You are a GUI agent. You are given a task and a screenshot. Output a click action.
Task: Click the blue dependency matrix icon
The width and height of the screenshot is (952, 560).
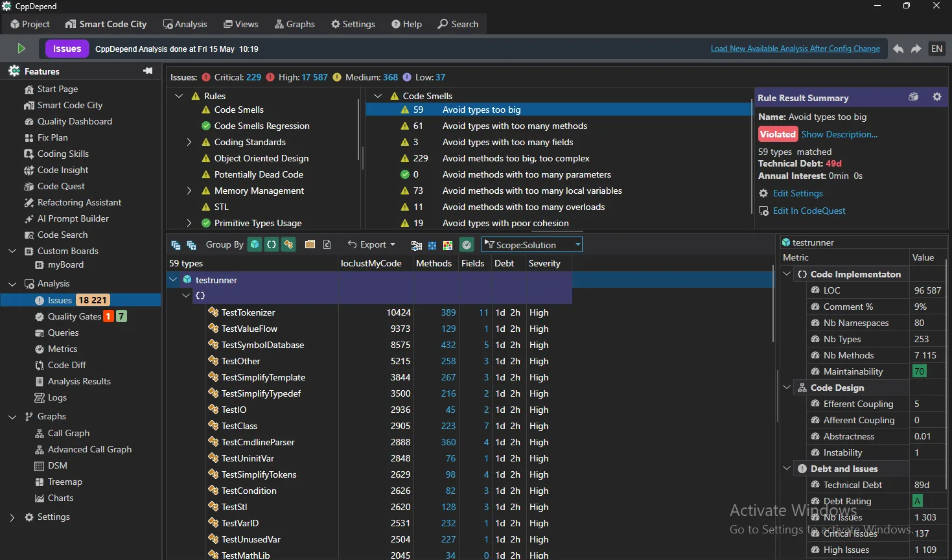click(x=432, y=245)
